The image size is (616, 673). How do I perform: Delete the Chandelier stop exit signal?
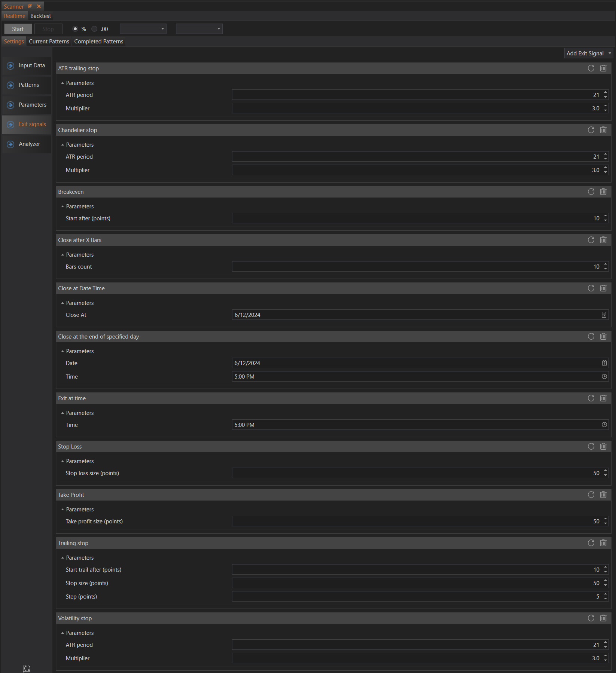click(603, 130)
